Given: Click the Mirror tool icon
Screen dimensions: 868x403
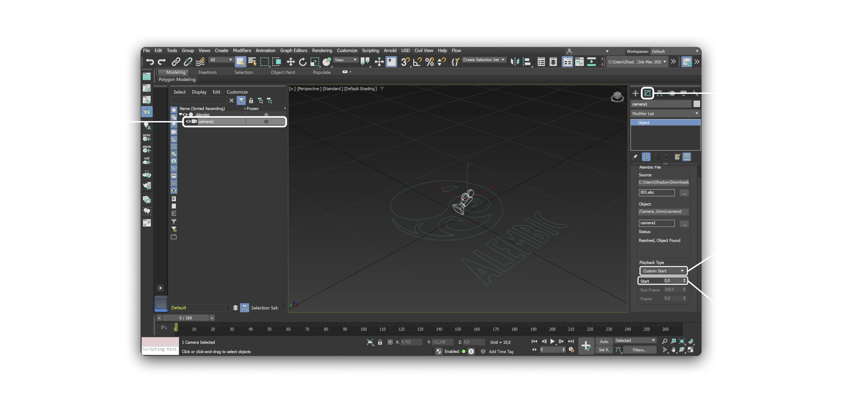Looking at the screenshot, I should 514,62.
